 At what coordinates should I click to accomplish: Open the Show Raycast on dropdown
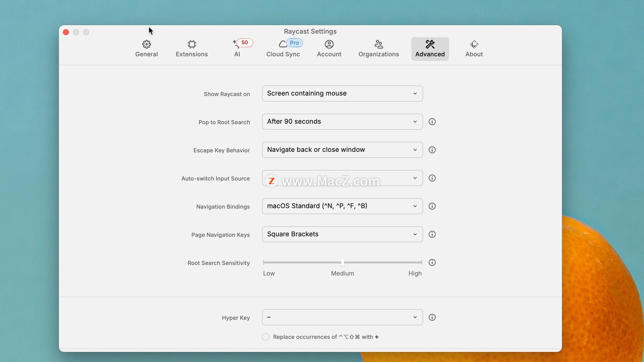click(342, 94)
